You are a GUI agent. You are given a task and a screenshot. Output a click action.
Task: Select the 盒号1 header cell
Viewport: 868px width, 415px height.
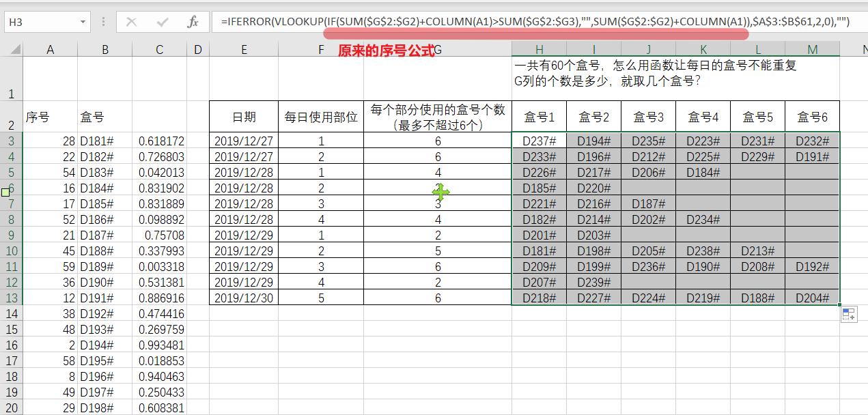(x=539, y=116)
